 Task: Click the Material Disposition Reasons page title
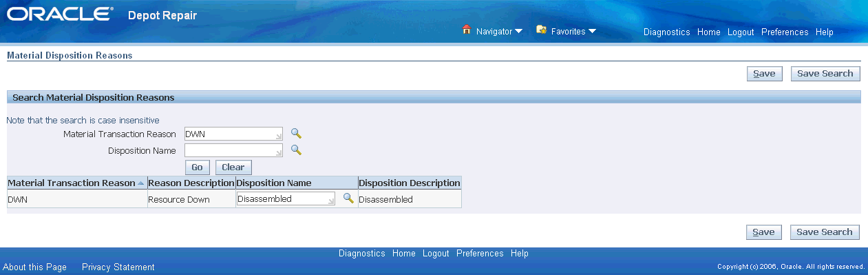[x=70, y=55]
